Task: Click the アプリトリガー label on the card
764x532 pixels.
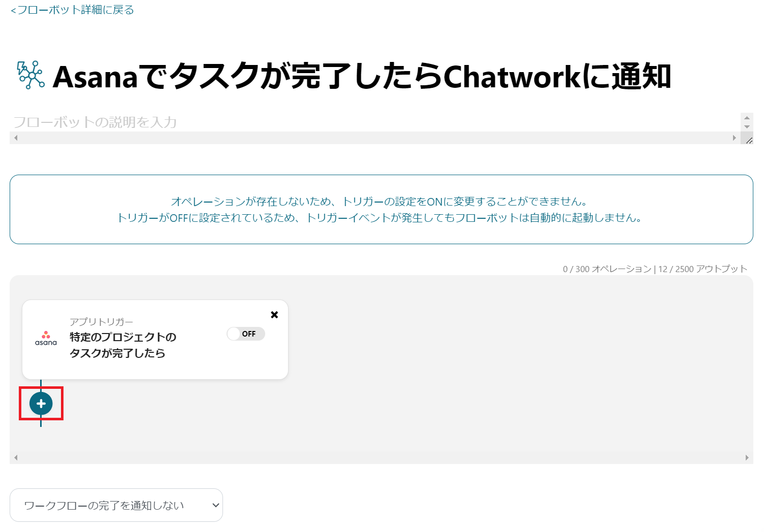Action: coord(101,321)
